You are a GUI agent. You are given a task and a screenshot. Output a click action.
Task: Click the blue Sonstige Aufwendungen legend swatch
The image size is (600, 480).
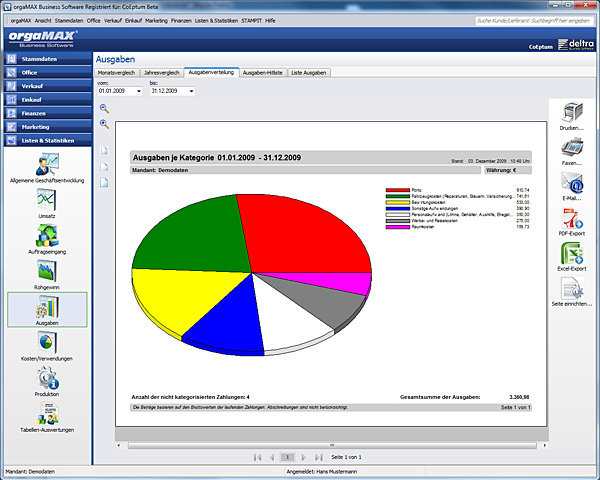click(x=398, y=209)
